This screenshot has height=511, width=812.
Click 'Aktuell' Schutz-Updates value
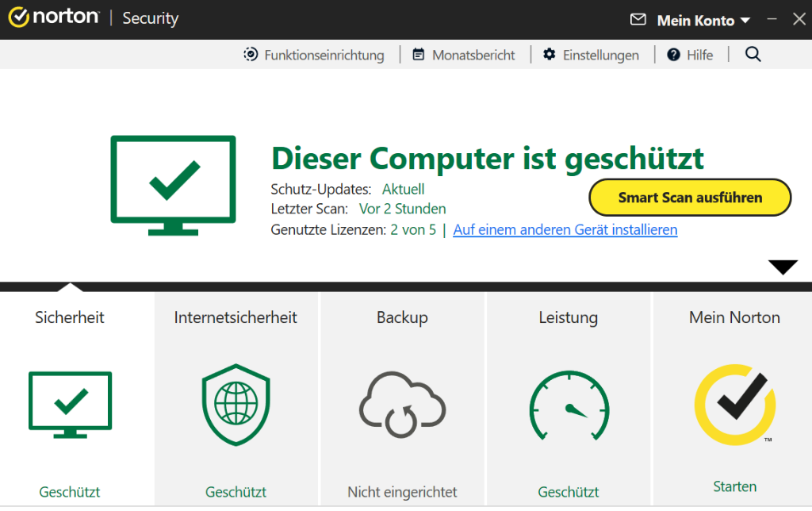(404, 189)
